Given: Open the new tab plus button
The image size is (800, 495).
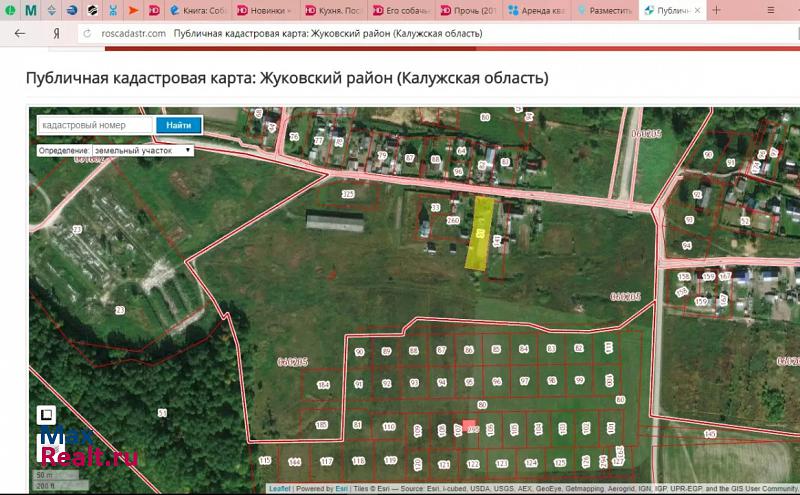Looking at the screenshot, I should pyautogui.click(x=716, y=10).
